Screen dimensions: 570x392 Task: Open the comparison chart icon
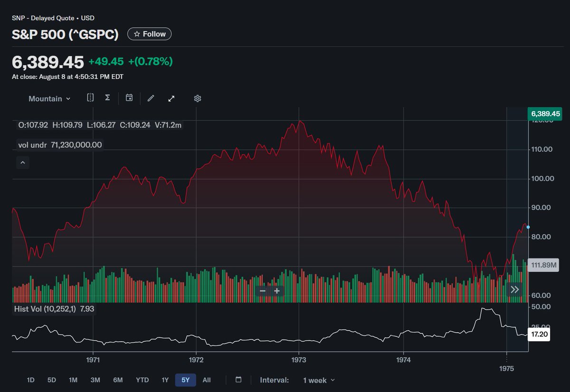click(x=90, y=98)
